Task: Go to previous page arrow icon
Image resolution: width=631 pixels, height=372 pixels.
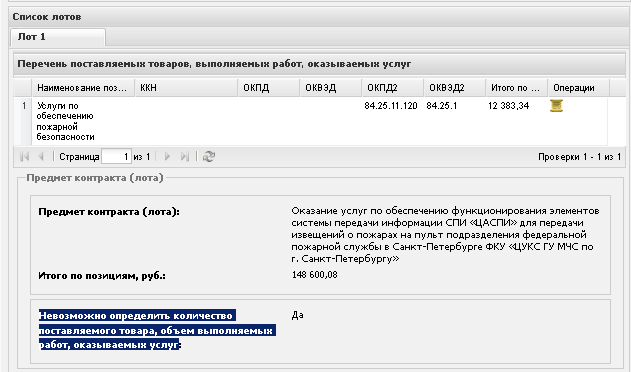Action: point(41,157)
